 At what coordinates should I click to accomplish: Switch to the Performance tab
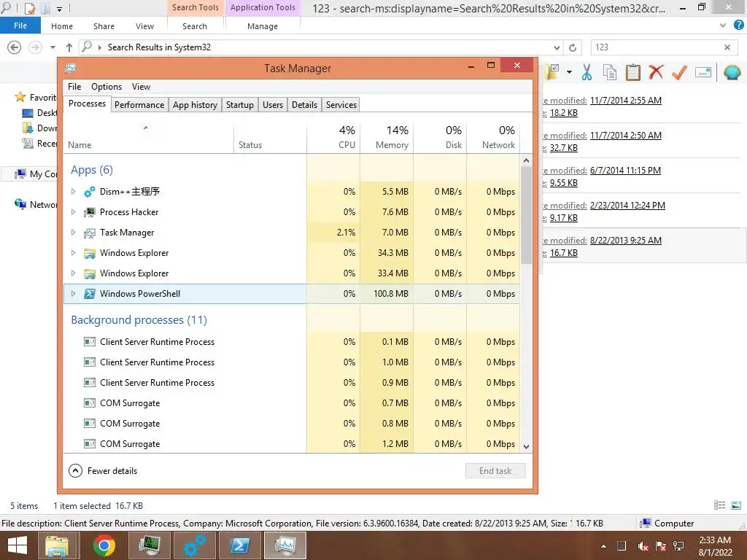[139, 105]
